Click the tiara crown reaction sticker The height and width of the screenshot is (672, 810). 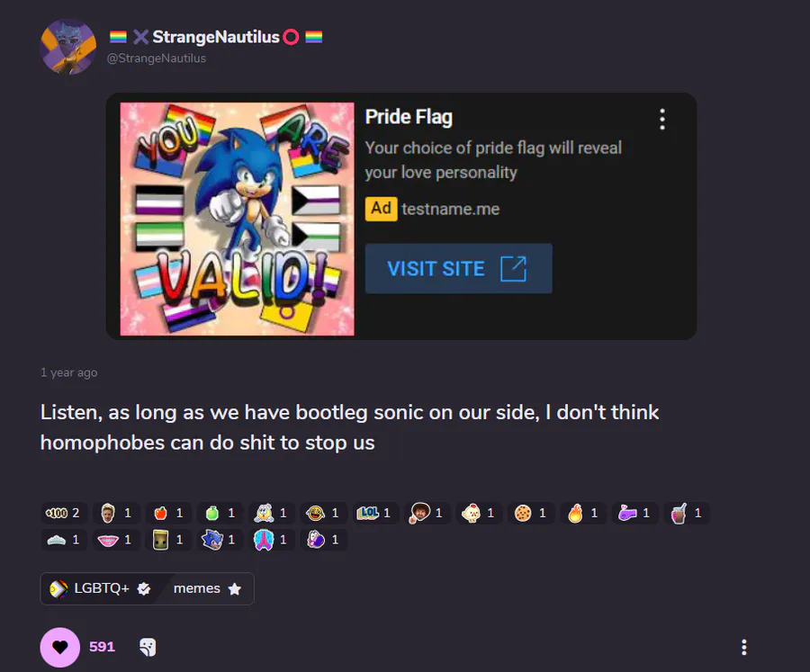pyautogui.click(x=64, y=540)
